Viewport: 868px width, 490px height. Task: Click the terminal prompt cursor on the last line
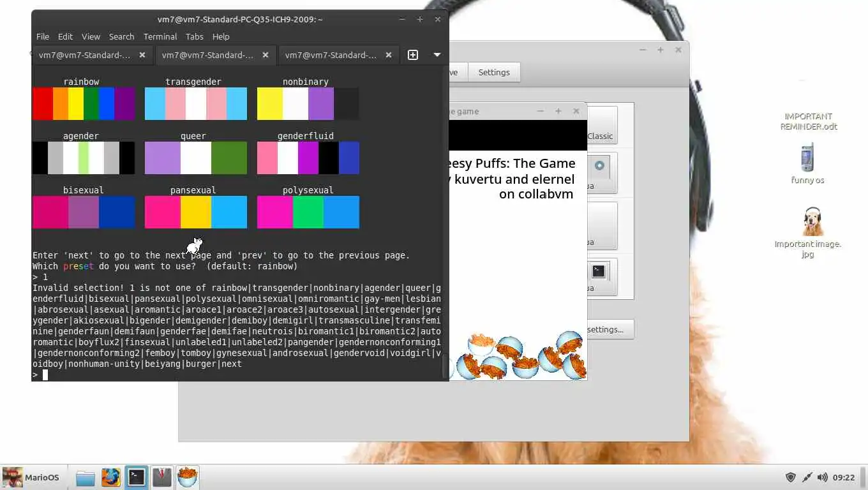[45, 375]
